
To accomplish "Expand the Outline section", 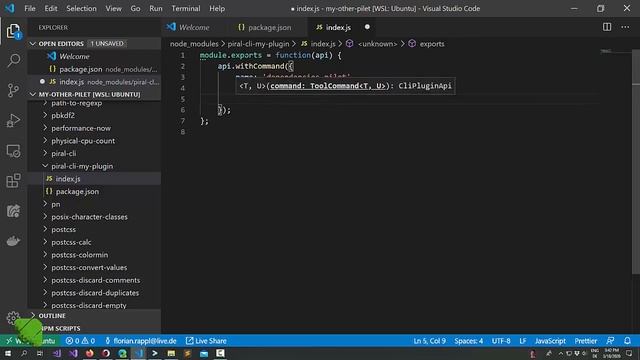I will coord(52,316).
